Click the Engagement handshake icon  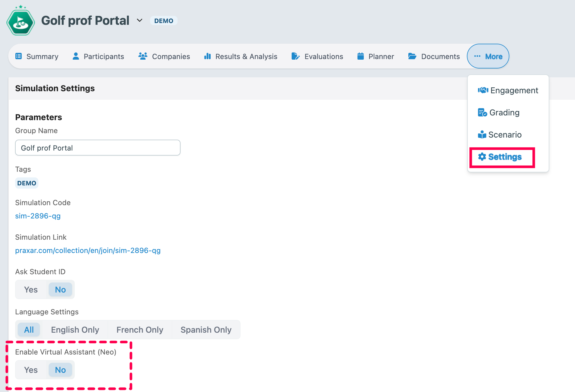point(483,90)
